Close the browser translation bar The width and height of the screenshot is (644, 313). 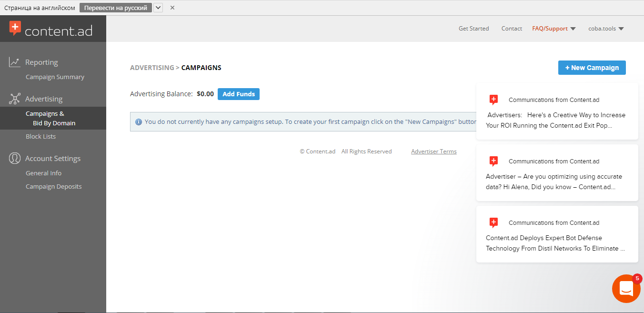(x=172, y=8)
